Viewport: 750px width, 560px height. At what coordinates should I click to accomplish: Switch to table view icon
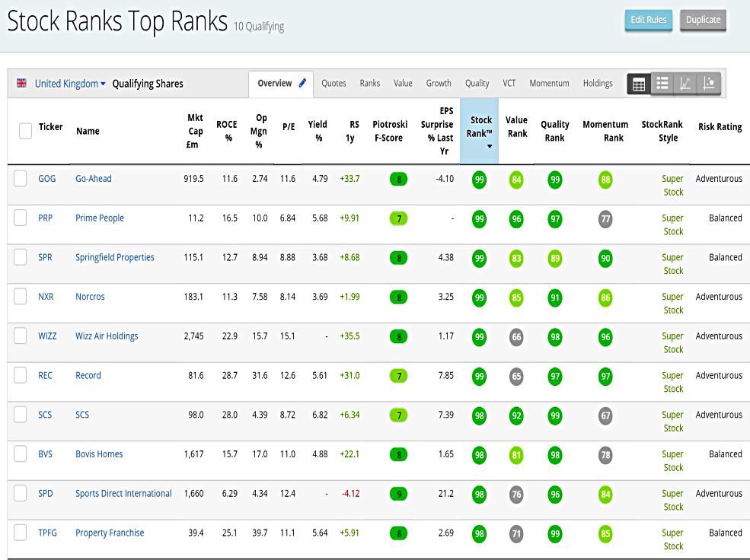click(x=639, y=84)
